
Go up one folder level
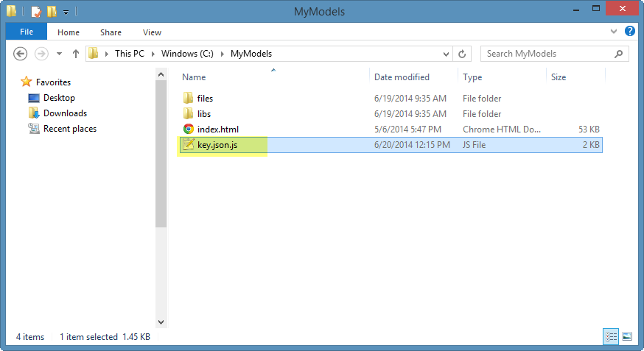(x=76, y=54)
